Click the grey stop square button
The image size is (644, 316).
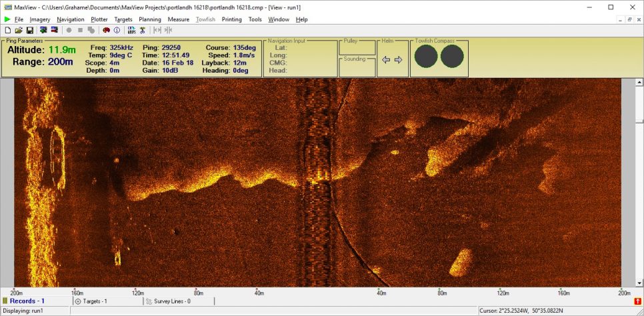point(80,30)
